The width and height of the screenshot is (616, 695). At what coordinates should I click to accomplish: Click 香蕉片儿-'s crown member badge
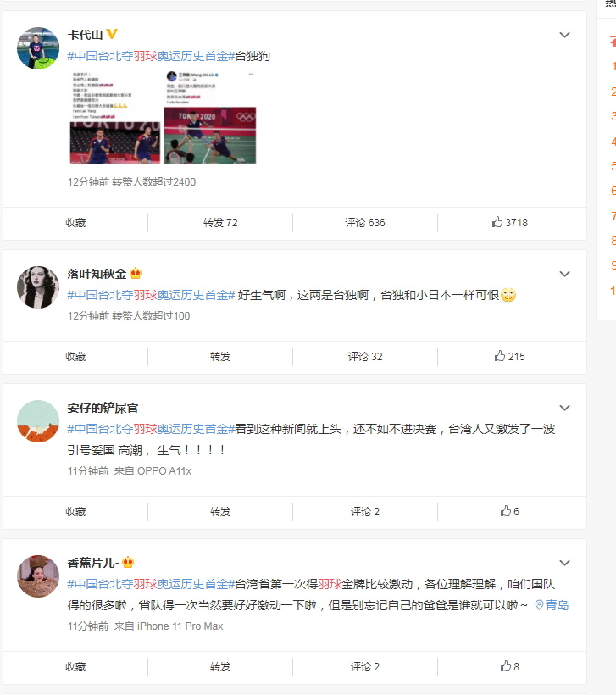click(128, 563)
